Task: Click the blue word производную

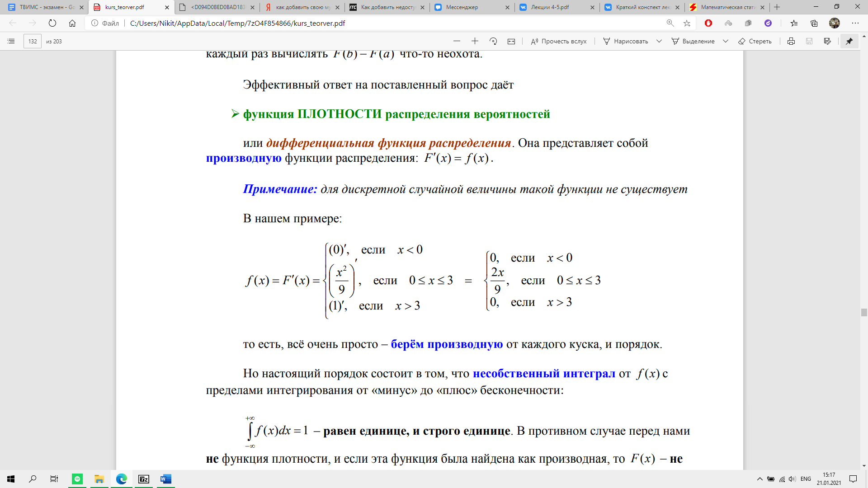Action: 244,158
